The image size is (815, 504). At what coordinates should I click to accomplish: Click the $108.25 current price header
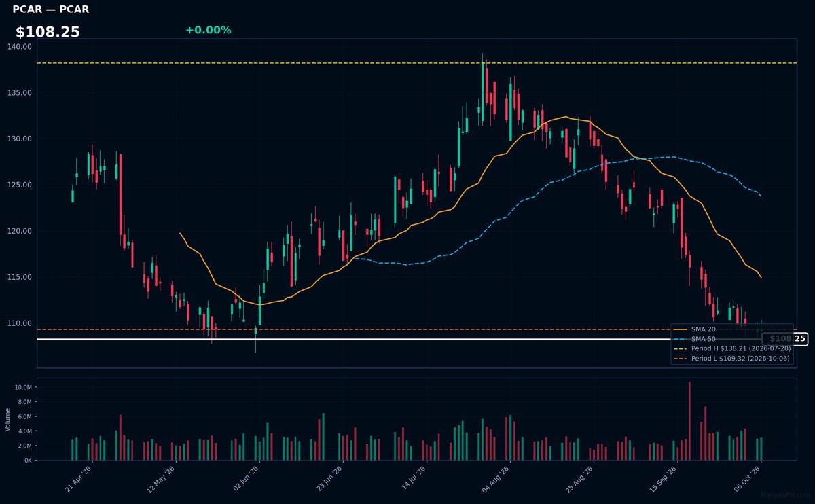(48, 32)
